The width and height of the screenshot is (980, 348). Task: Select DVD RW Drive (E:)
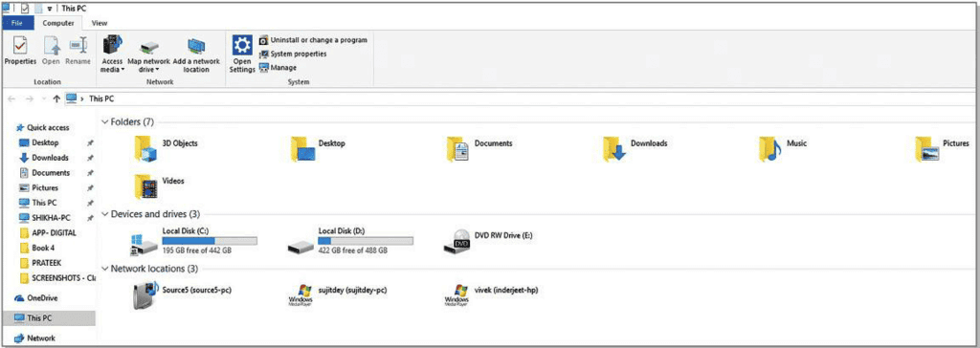tap(487, 241)
